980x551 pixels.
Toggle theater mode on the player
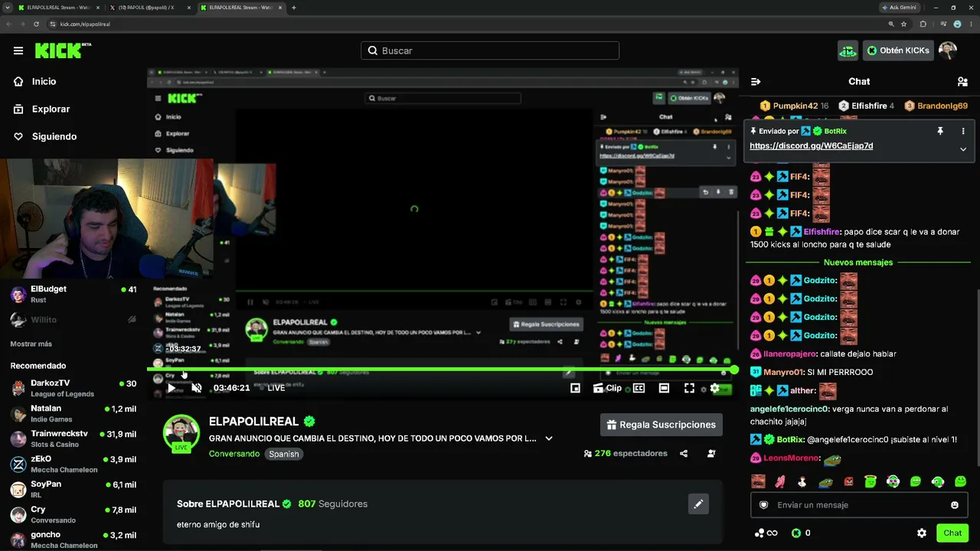[x=664, y=388]
